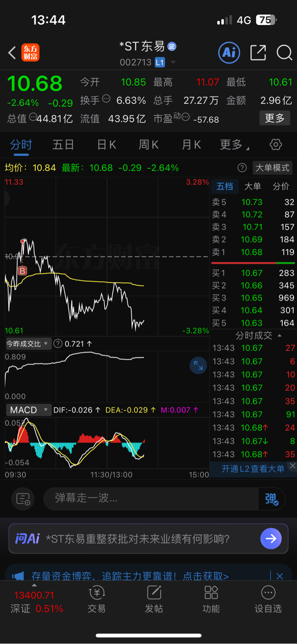Toggle the 弹 bullet comments switch

[x=272, y=499]
